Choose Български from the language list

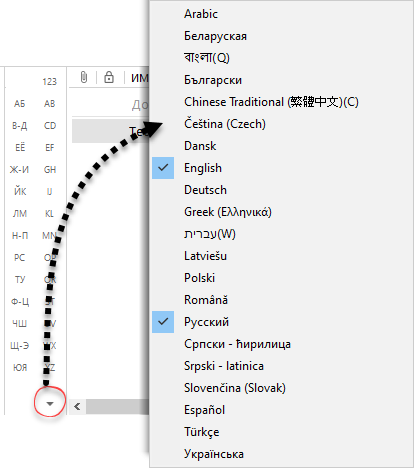pyautogui.click(x=282, y=80)
